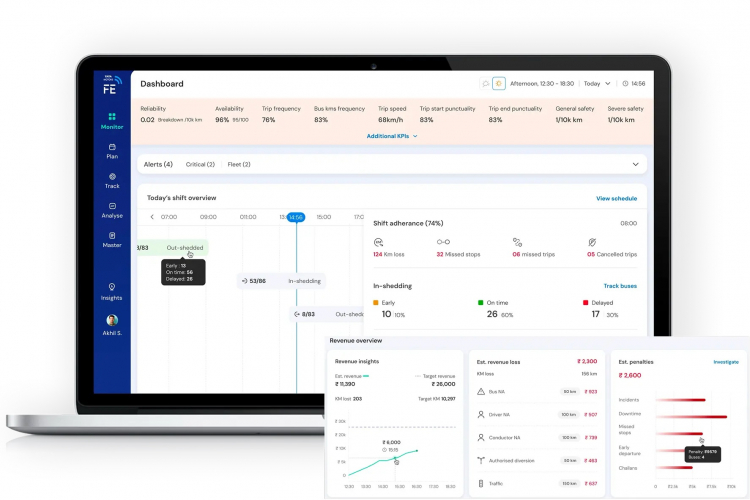This screenshot has width=750, height=500.
Task: Go to Track in sidebar
Action: click(112, 181)
